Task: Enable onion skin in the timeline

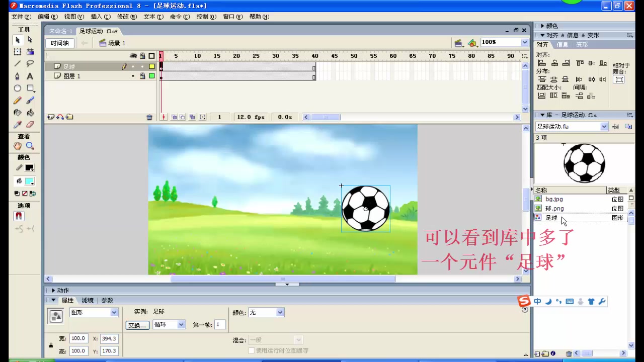Action: [x=174, y=117]
